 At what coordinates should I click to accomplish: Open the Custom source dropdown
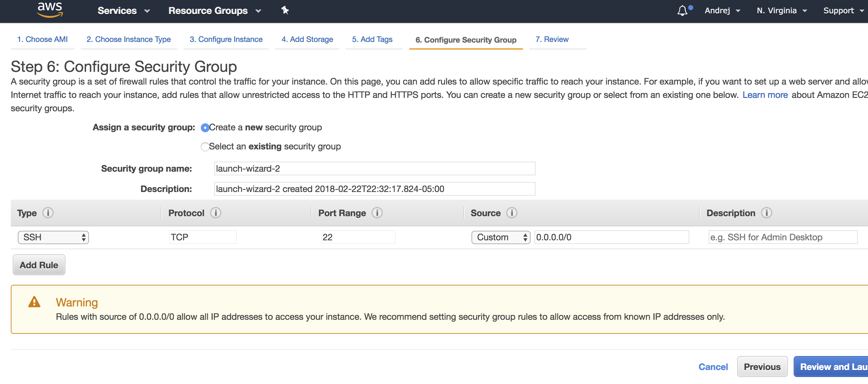501,237
